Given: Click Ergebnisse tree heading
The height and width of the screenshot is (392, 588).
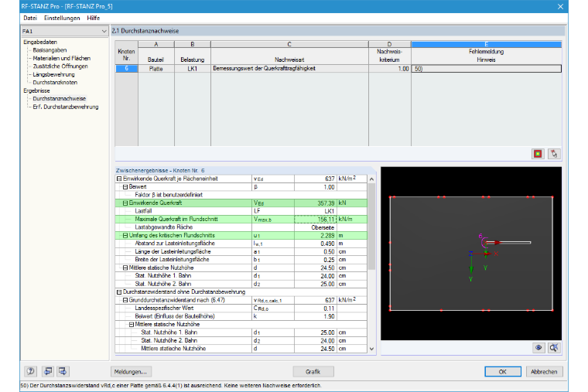Looking at the screenshot, I should coord(36,90).
